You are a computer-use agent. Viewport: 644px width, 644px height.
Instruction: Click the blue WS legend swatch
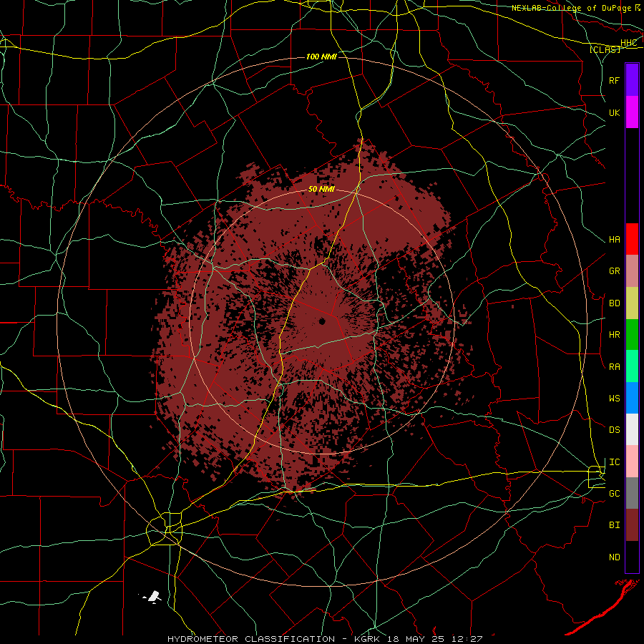coord(632,398)
